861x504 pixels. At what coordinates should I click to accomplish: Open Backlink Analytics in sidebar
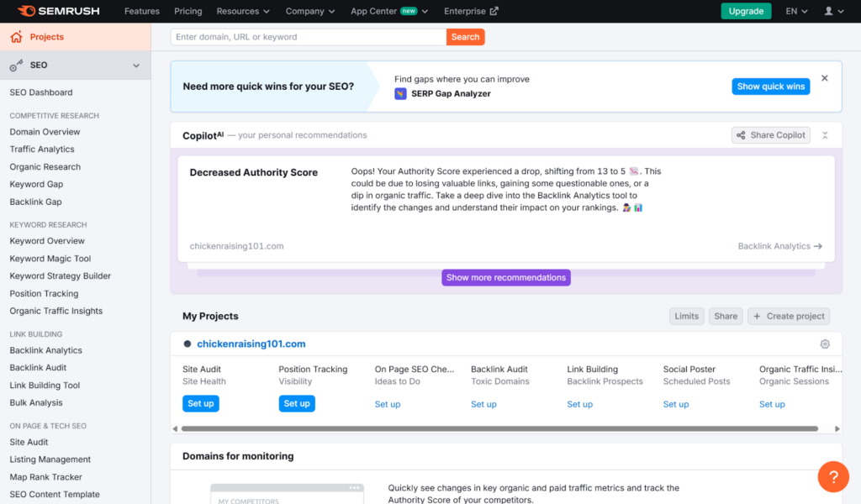[x=45, y=350]
